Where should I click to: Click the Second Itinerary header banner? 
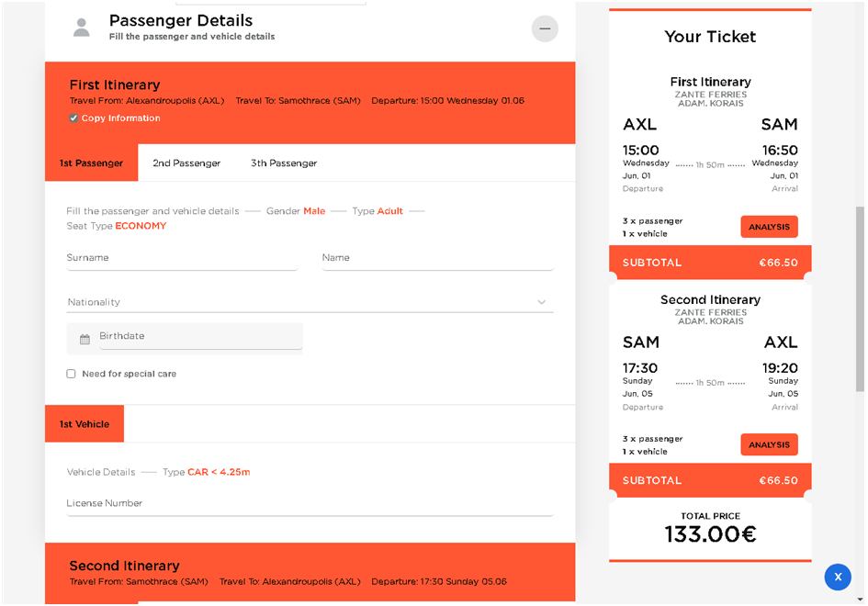(x=310, y=572)
